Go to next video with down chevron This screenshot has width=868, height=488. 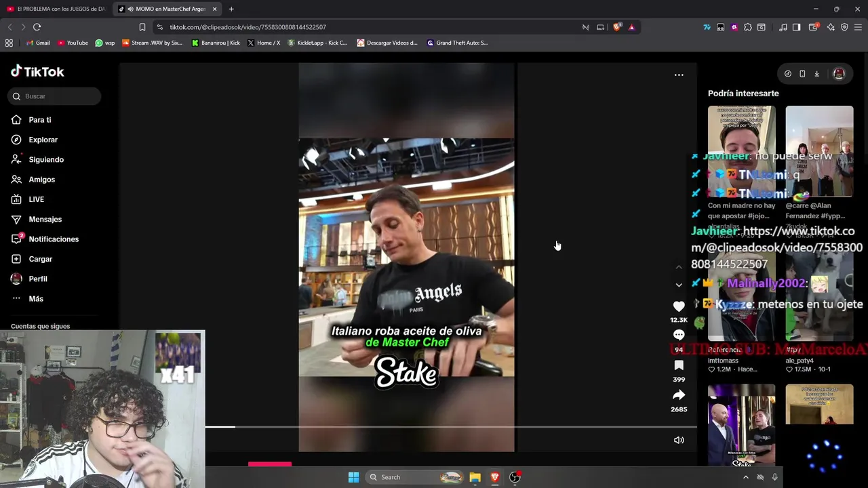pos(679,285)
